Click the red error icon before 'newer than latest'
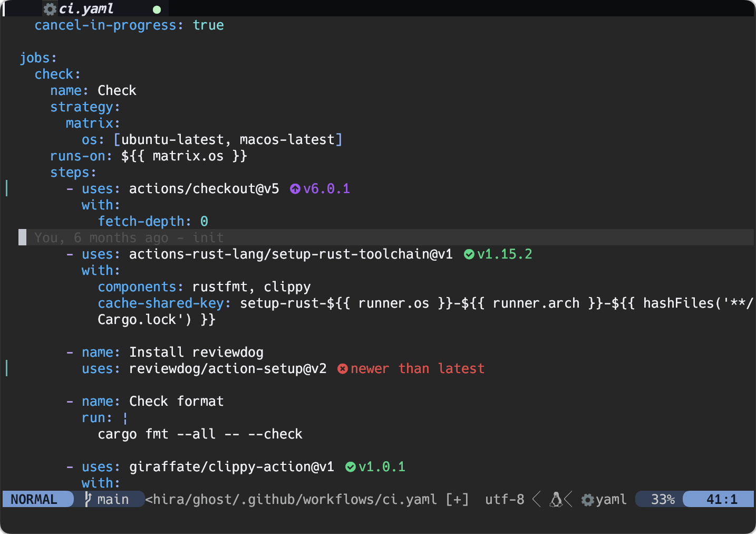 (343, 369)
